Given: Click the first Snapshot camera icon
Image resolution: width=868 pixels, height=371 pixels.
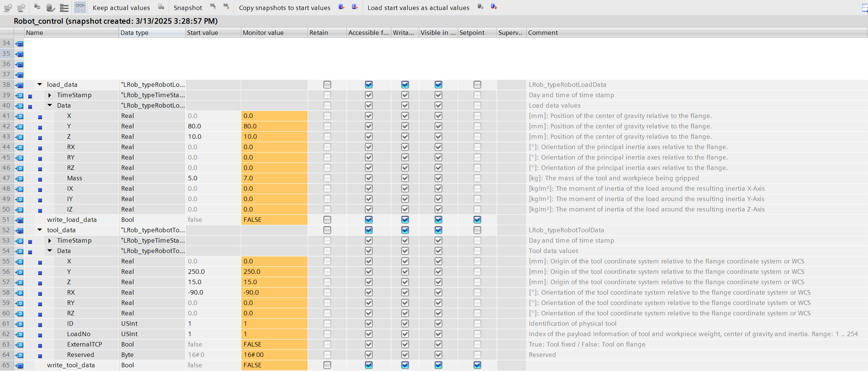Looking at the screenshot, I should coord(213,6).
